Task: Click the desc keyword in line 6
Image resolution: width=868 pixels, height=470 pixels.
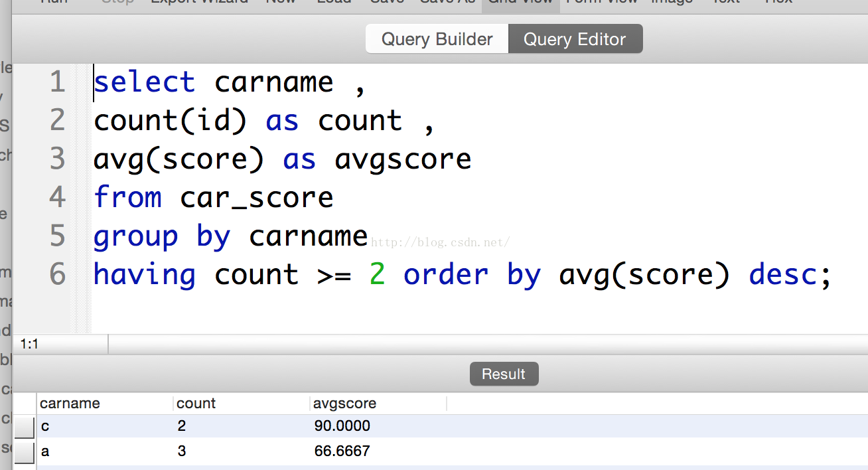Action: click(x=782, y=275)
